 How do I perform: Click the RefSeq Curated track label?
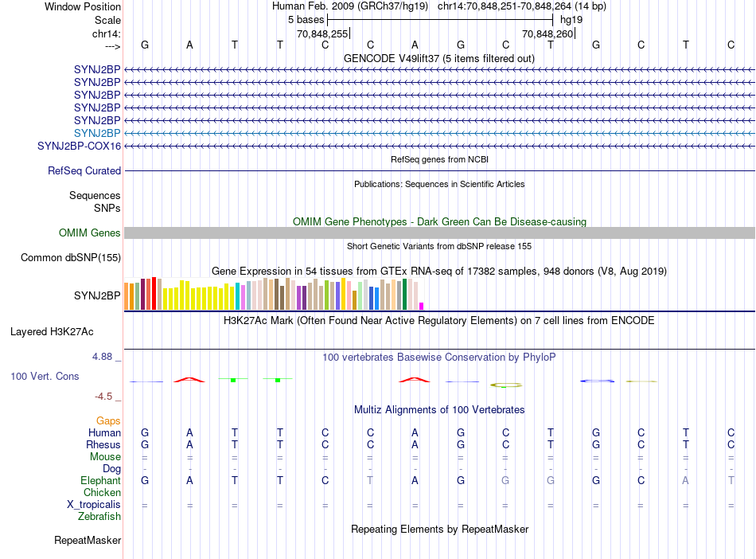[x=84, y=170]
